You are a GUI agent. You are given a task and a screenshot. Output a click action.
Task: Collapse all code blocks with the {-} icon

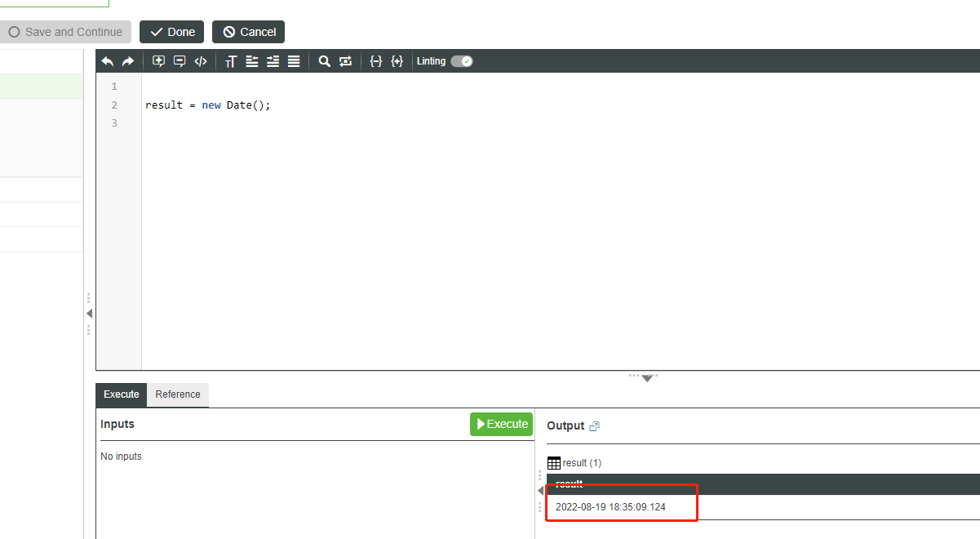[376, 60]
